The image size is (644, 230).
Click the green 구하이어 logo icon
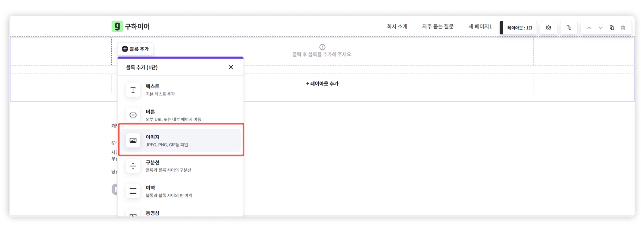tap(117, 26)
